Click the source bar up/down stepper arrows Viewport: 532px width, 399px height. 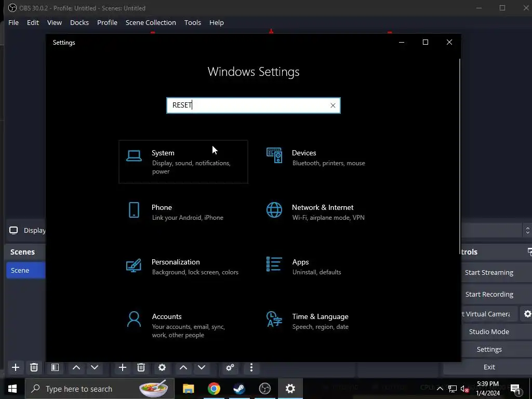[x=527, y=230]
